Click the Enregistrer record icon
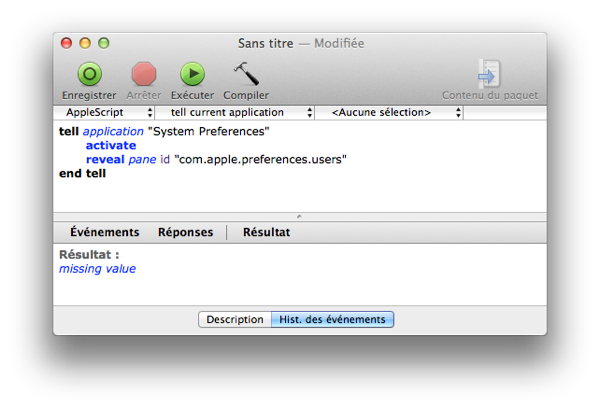The image size is (600, 409). pyautogui.click(x=90, y=74)
